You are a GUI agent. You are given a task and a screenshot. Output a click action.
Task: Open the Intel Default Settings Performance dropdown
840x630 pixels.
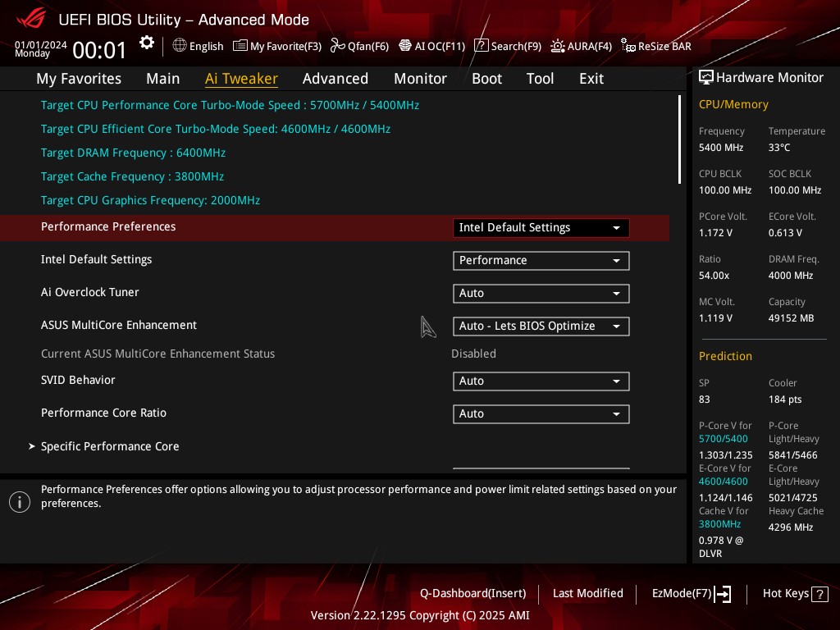[x=541, y=261]
